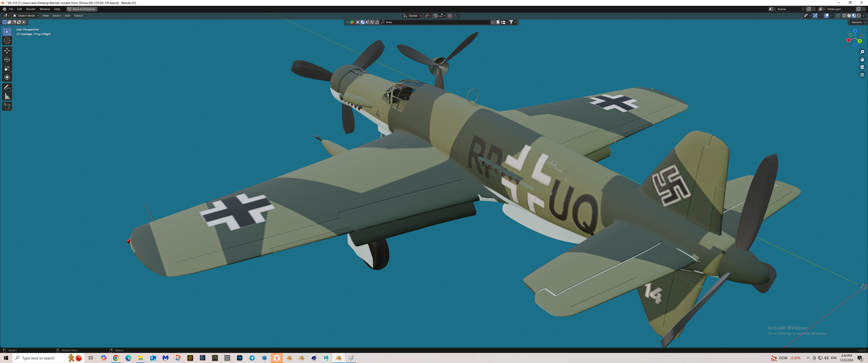Open the Help menu
This screenshot has width=868, height=363.
[57, 9]
